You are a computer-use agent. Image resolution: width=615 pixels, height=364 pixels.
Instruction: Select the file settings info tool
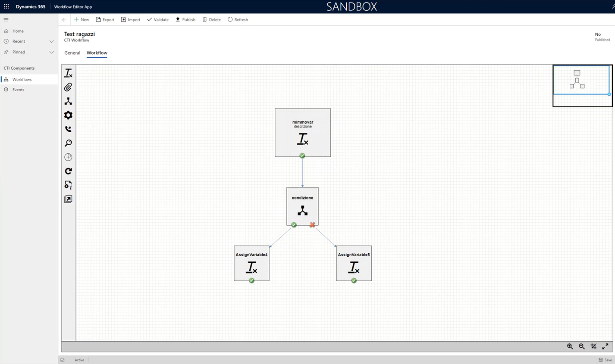[x=68, y=185]
